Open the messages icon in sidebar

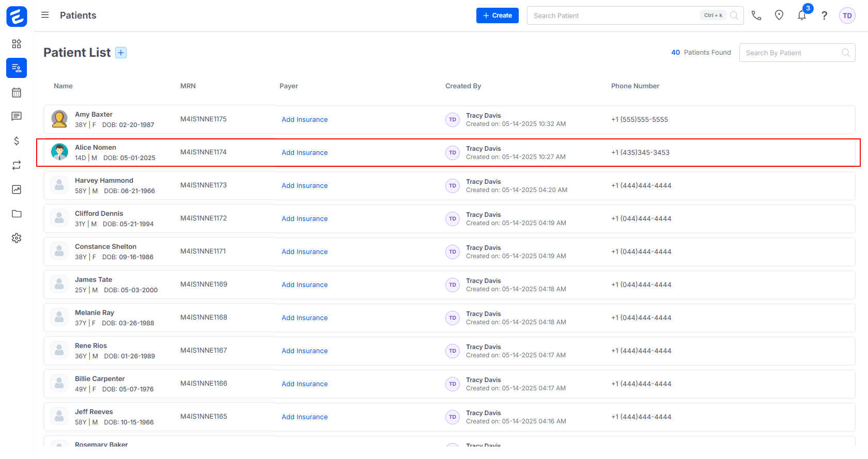click(17, 116)
